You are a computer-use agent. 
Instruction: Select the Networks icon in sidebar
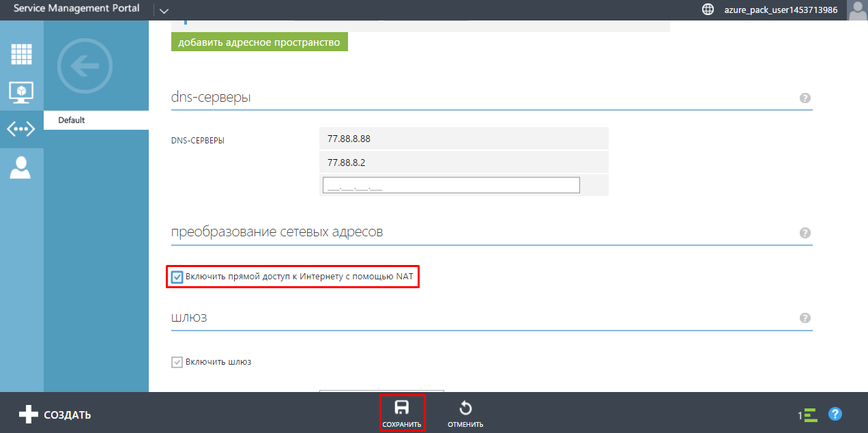(21, 129)
